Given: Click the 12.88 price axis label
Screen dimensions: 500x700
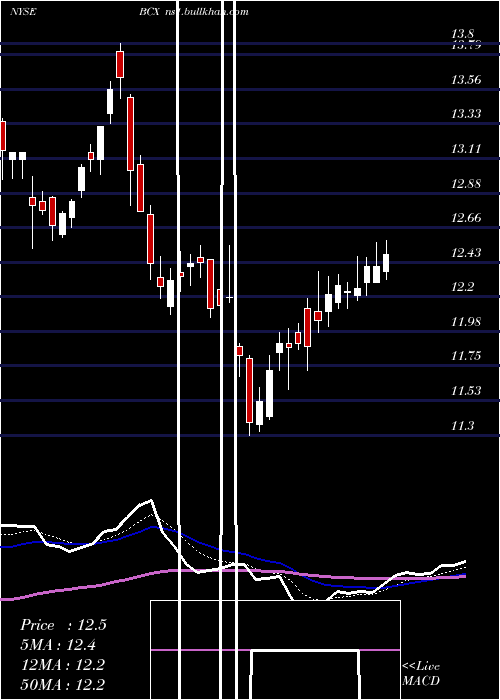Looking at the screenshot, I should [466, 183].
